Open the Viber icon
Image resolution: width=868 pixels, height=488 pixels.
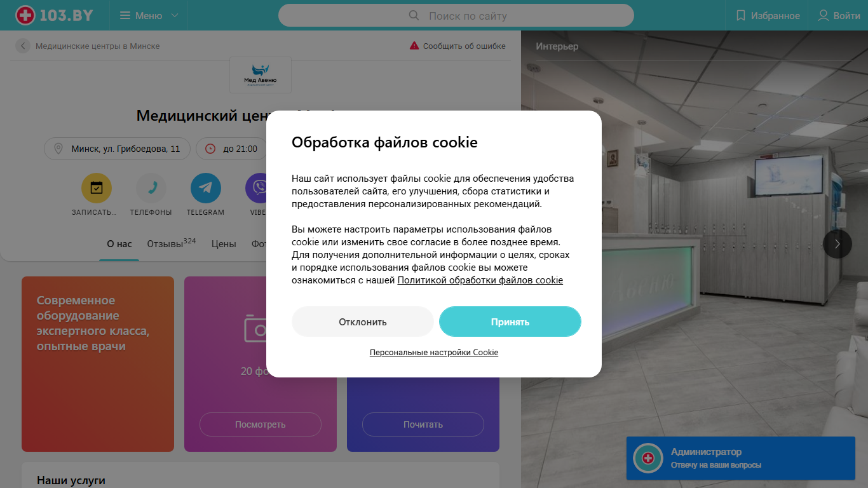point(257,188)
